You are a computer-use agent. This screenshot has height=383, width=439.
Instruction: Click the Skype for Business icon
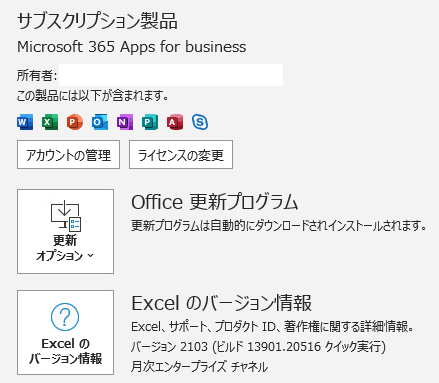(200, 122)
